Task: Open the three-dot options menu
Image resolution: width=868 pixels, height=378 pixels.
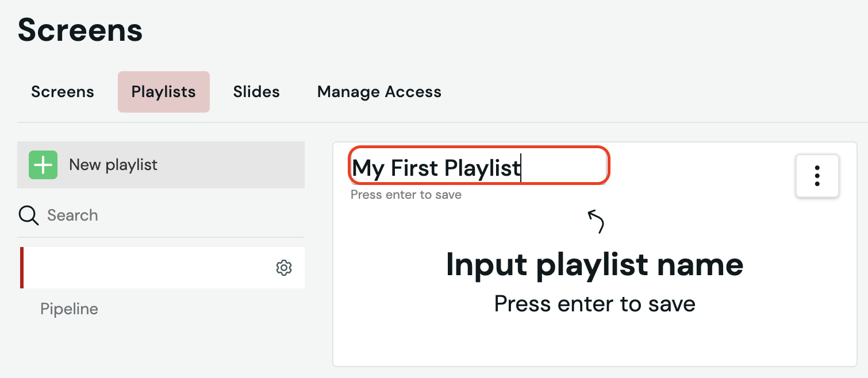Action: (817, 176)
